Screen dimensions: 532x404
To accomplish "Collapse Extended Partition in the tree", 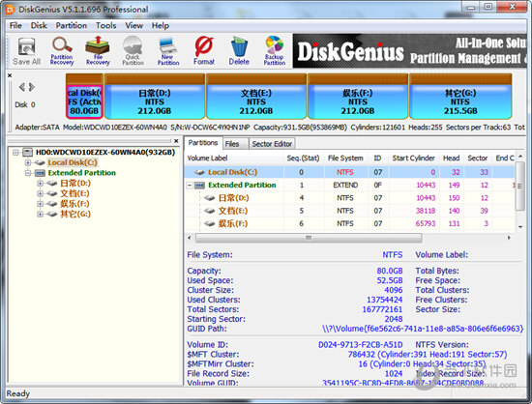I will point(28,173).
